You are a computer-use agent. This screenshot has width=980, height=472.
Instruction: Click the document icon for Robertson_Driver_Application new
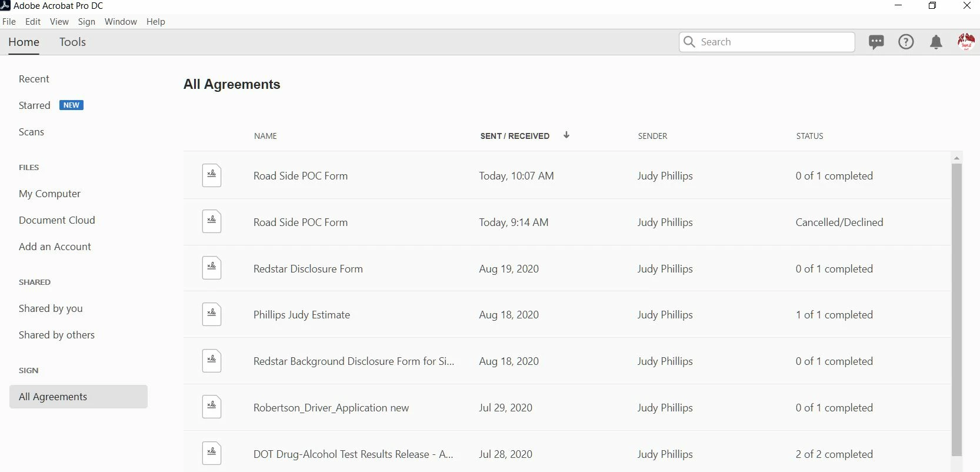tap(212, 407)
